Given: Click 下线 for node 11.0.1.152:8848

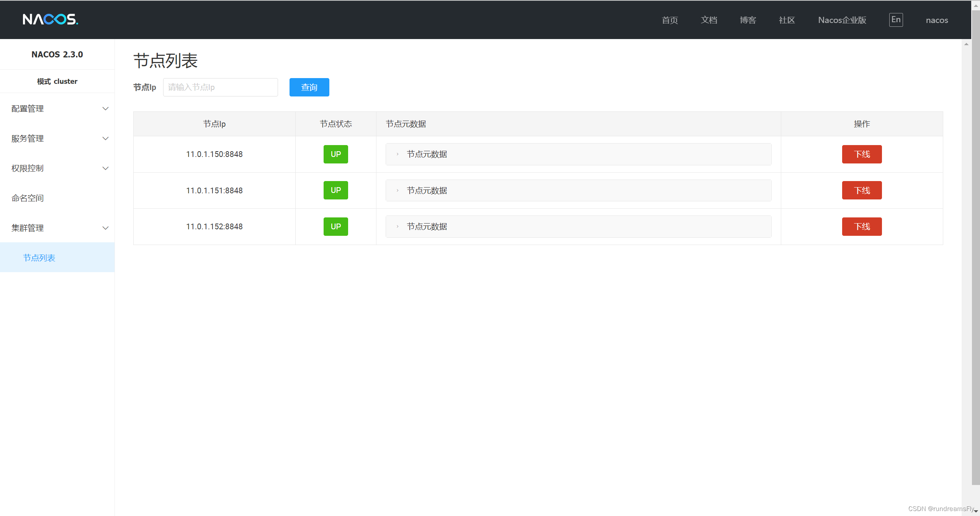Looking at the screenshot, I should [x=862, y=227].
